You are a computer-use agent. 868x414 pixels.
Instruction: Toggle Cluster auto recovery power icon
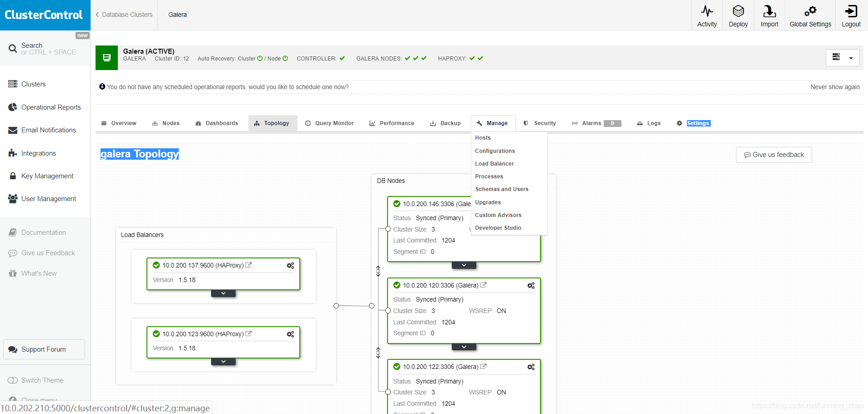pos(260,58)
